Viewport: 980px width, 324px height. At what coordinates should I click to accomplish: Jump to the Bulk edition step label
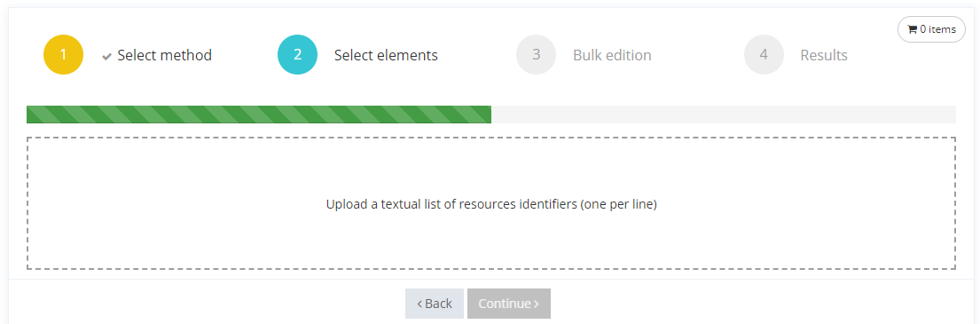pyautogui.click(x=612, y=55)
